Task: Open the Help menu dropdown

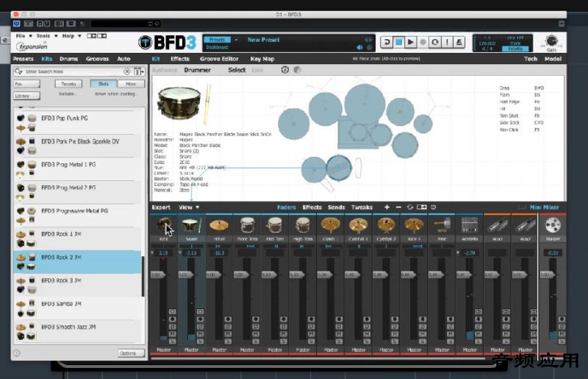Action: point(71,35)
